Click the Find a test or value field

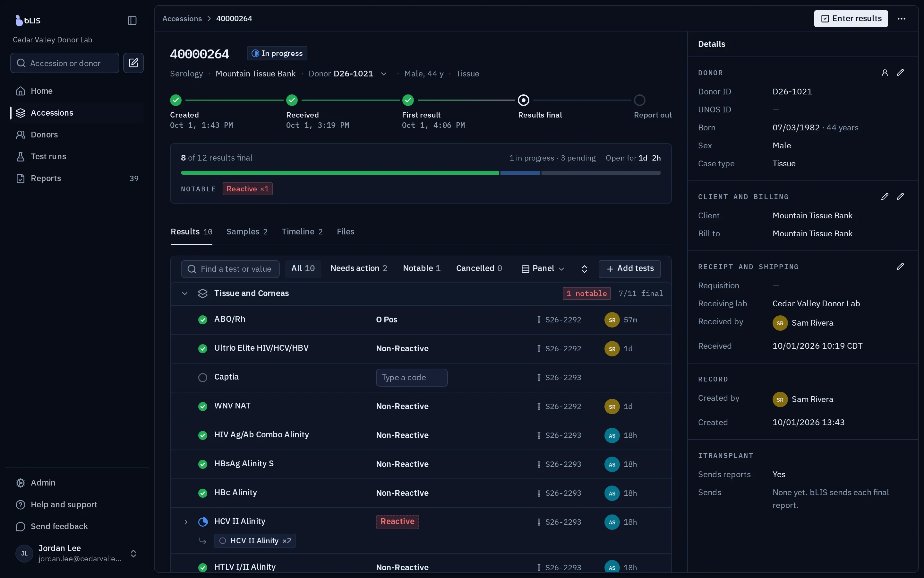pyautogui.click(x=230, y=269)
